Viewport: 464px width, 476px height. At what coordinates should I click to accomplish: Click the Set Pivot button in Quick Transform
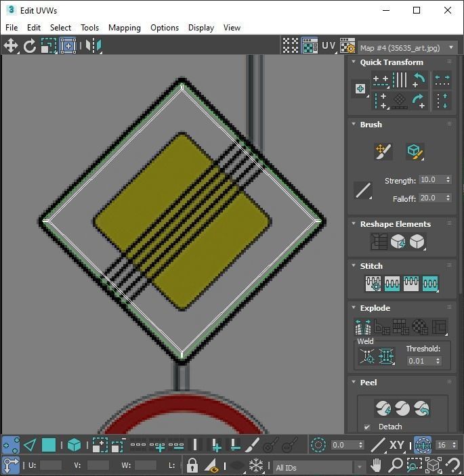tap(360, 89)
